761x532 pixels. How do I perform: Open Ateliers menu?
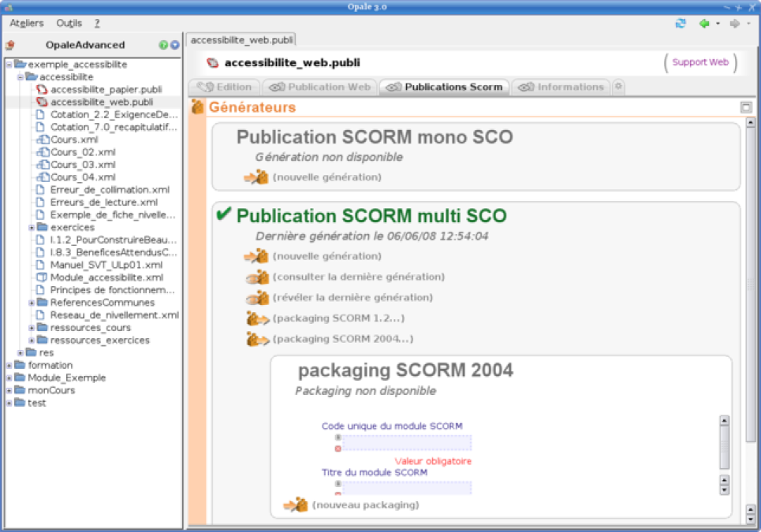click(x=27, y=24)
